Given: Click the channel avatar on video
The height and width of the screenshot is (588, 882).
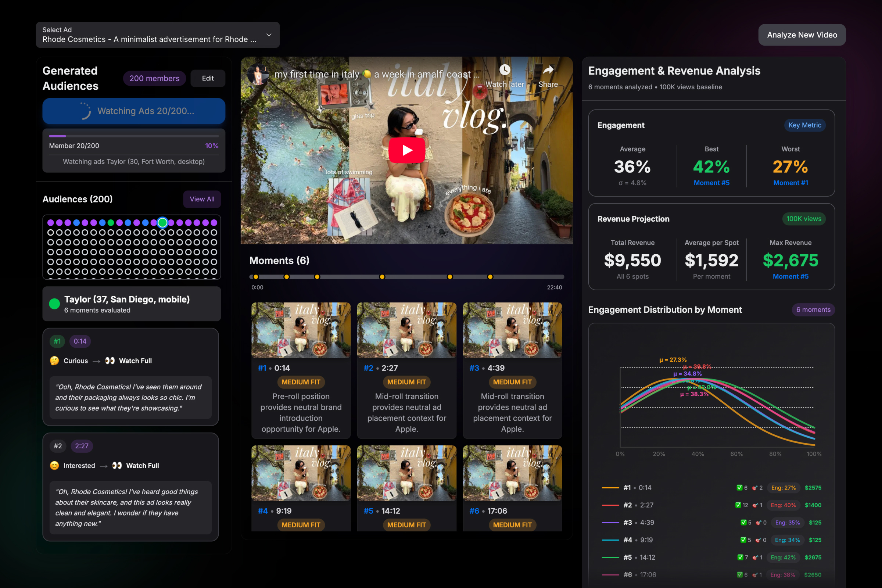Looking at the screenshot, I should coord(258,74).
